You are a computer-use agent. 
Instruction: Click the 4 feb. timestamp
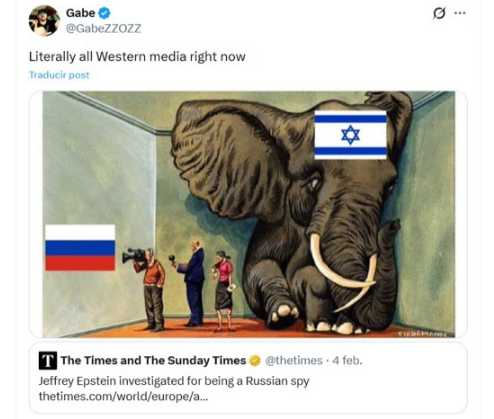(347, 360)
